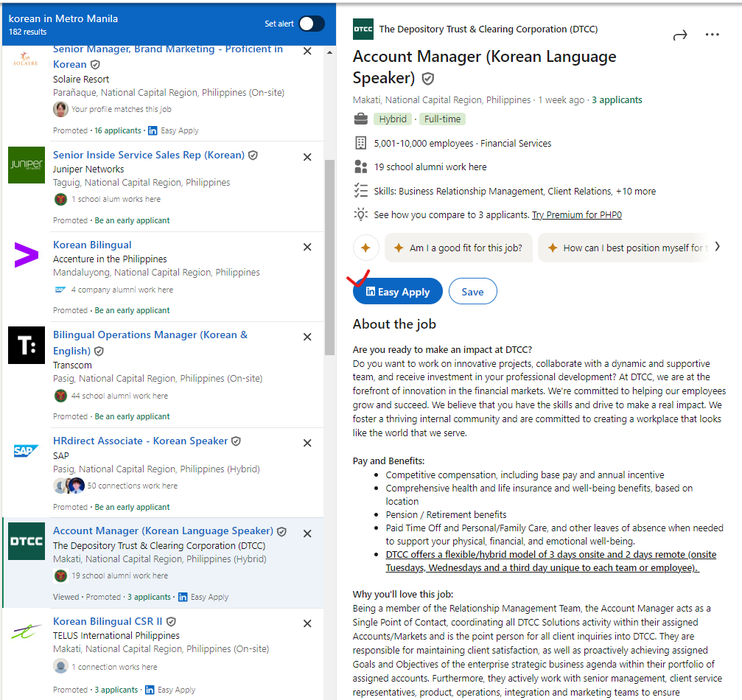This screenshot has height=700, width=742.
Task: Click the Hybrid workplace tag
Action: (x=392, y=119)
